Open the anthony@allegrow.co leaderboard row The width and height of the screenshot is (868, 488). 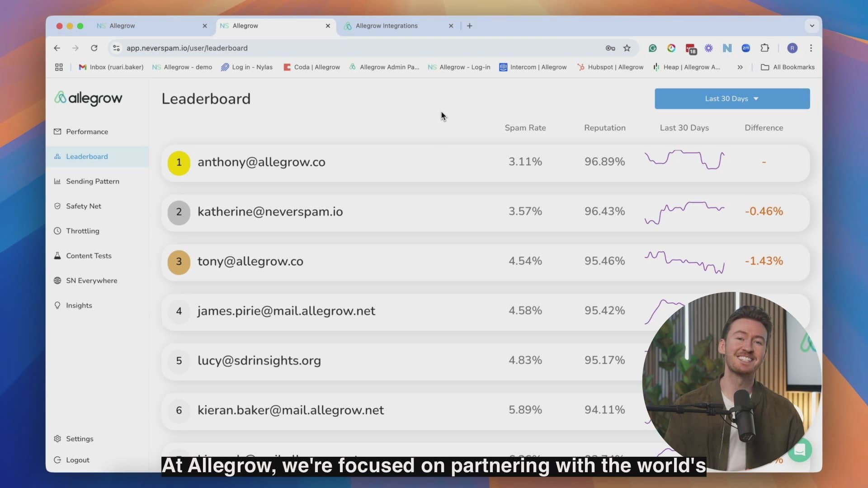click(261, 162)
